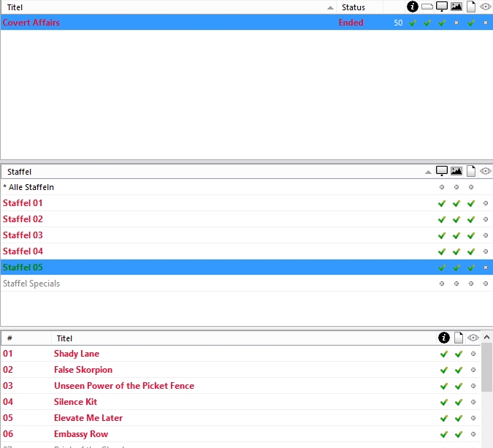This screenshot has width=493, height=448.
Task: Toggle watched dot for Staffel 02
Action: (486, 219)
